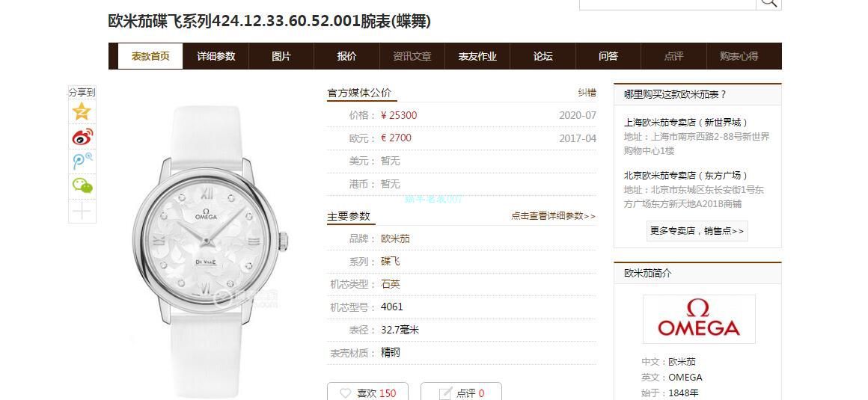This screenshot has width=868, height=400.
Task: Click 更多专卖店，销售点 button
Action: coord(697,231)
